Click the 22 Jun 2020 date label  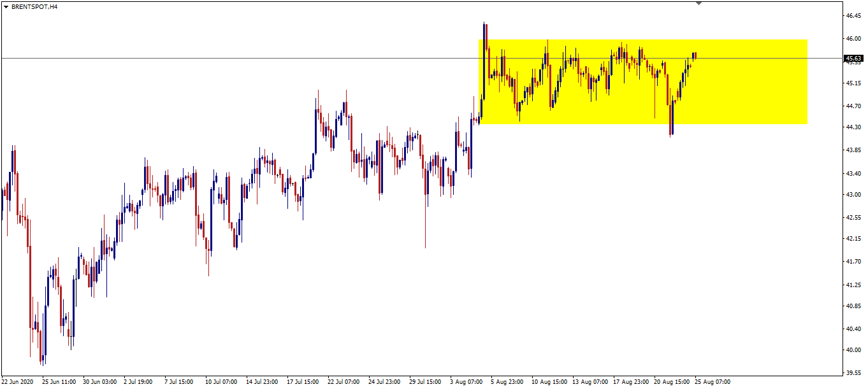tap(18, 383)
